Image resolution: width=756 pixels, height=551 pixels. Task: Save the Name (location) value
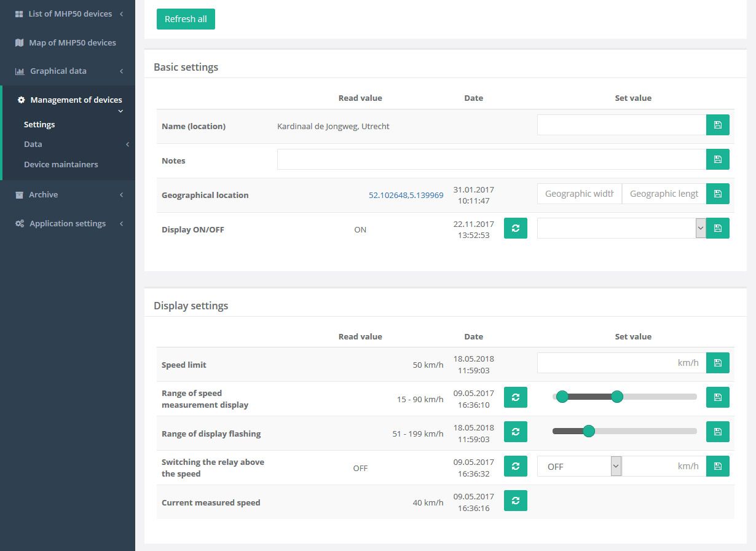click(x=717, y=125)
